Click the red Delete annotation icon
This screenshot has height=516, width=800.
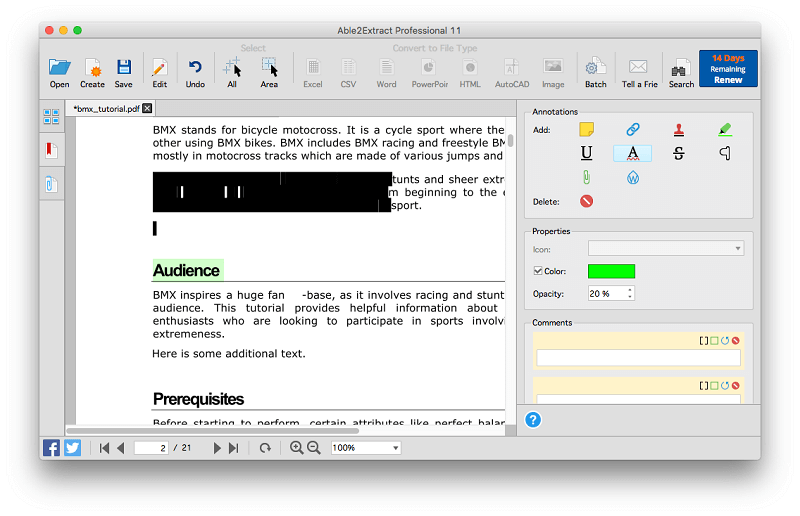[586, 201]
